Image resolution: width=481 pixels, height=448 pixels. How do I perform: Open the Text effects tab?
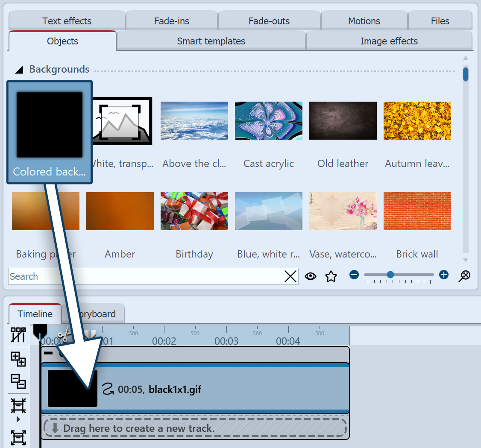(67, 21)
